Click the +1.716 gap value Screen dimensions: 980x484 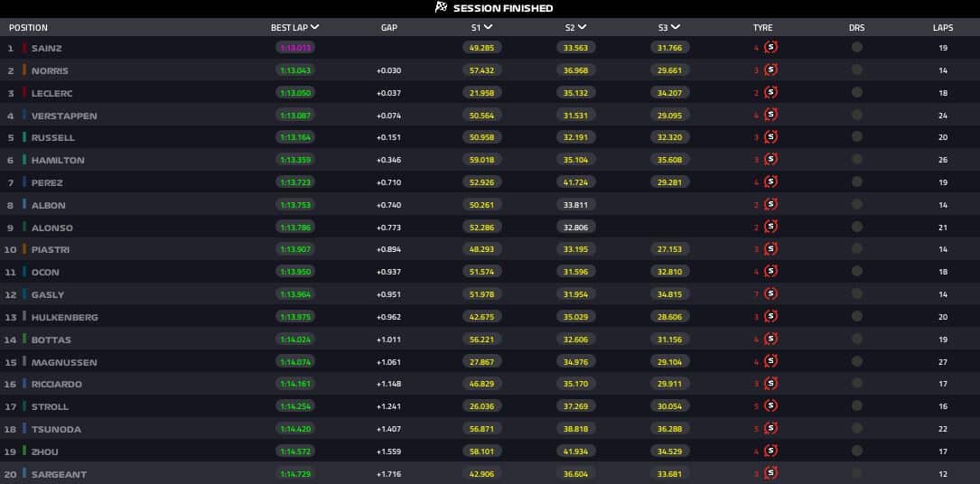[x=388, y=474]
